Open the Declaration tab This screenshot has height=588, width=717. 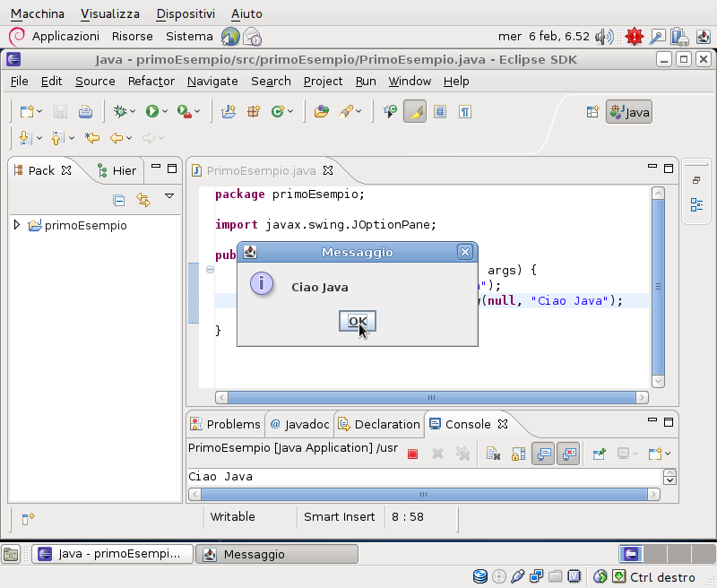coord(379,424)
